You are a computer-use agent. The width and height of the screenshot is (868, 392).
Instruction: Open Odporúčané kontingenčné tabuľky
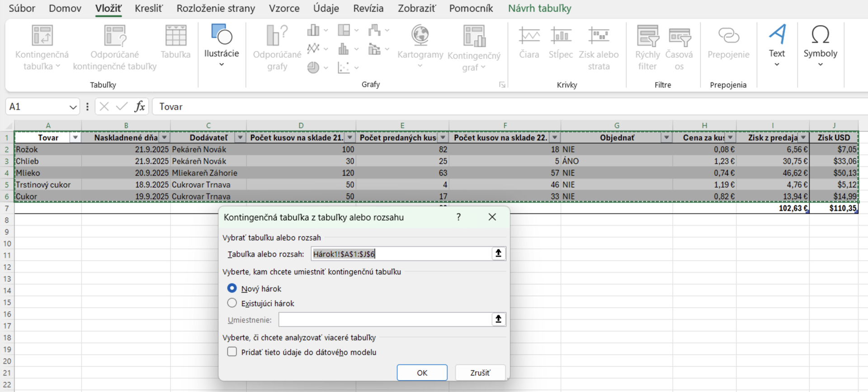tap(115, 48)
